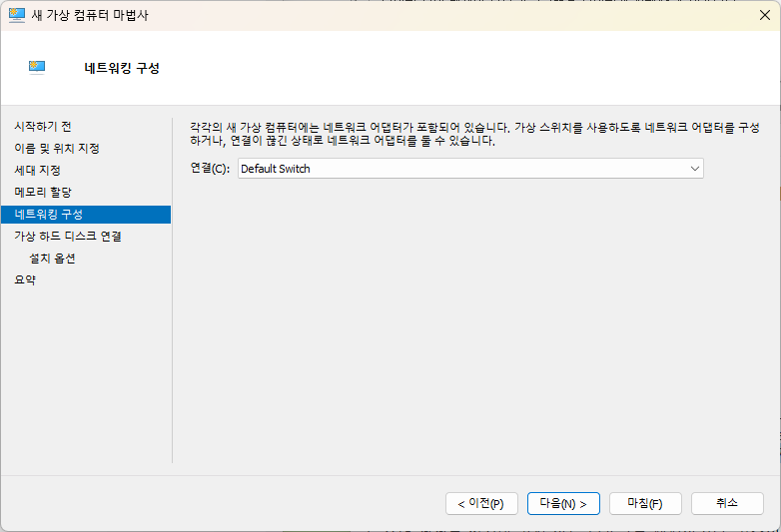
Task: Open the 설치 옵션 sub-step
Action: pos(52,259)
